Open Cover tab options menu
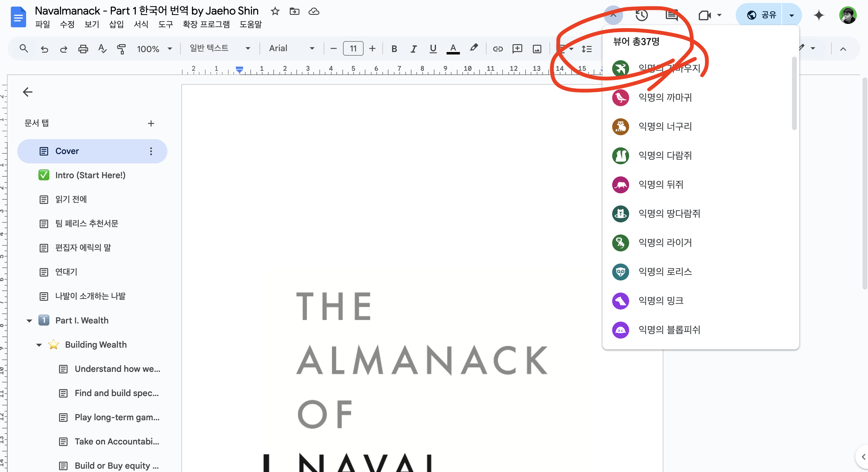Viewport: 868px width, 472px height. [151, 151]
